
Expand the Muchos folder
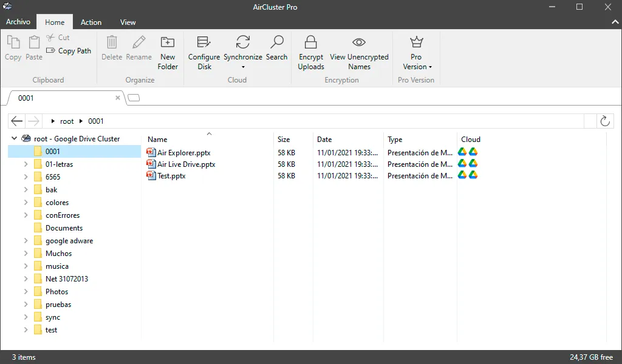tap(26, 253)
